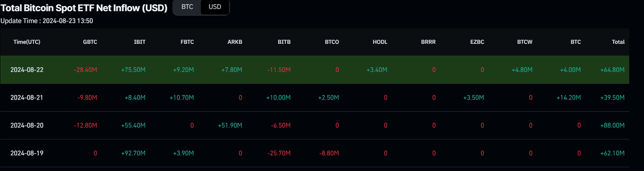The height and width of the screenshot is (171, 644).
Task: Click the BITB -25.70M value on 08-19
Action: point(279,153)
